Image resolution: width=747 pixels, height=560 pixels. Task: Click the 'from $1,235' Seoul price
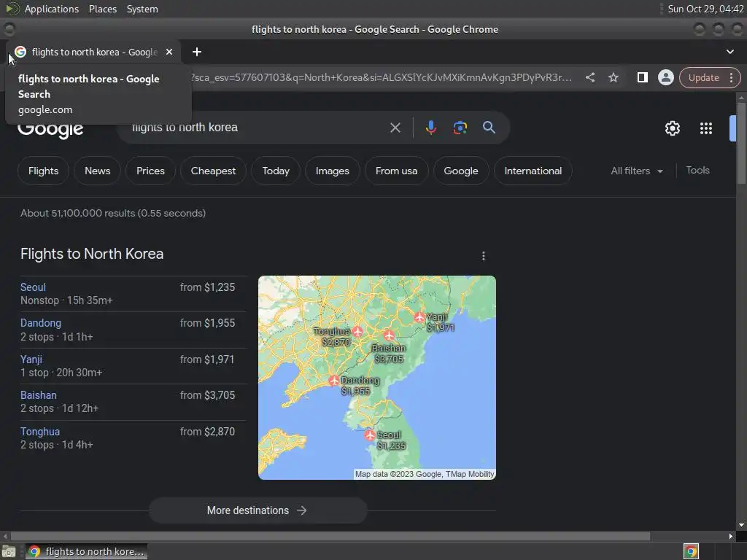pos(207,287)
